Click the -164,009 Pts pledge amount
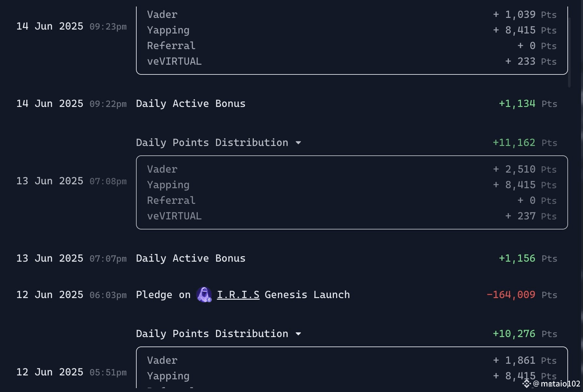The width and height of the screenshot is (583, 392). 522,295
